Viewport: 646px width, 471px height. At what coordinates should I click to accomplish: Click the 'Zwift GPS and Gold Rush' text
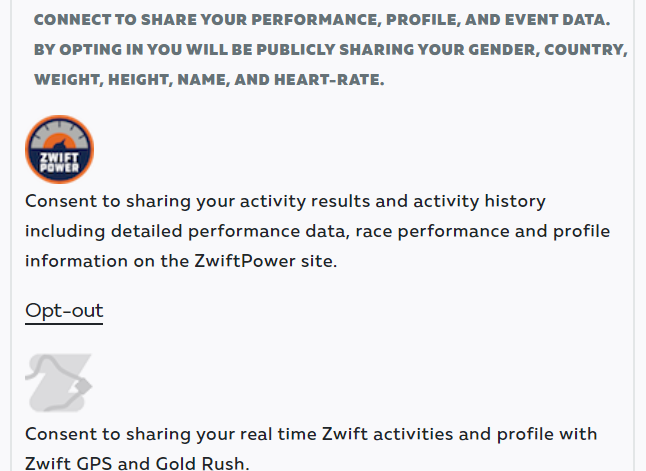pos(137,463)
